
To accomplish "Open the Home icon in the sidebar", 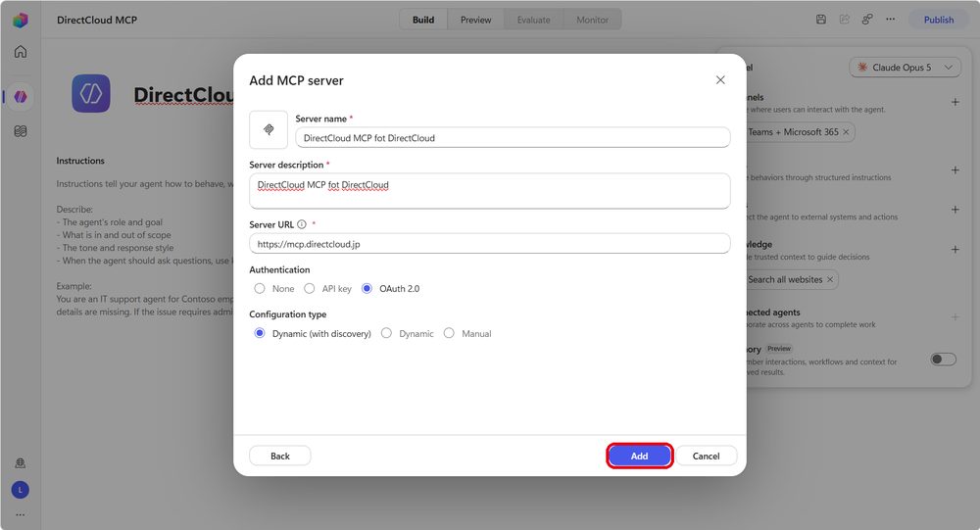I will click(20, 51).
